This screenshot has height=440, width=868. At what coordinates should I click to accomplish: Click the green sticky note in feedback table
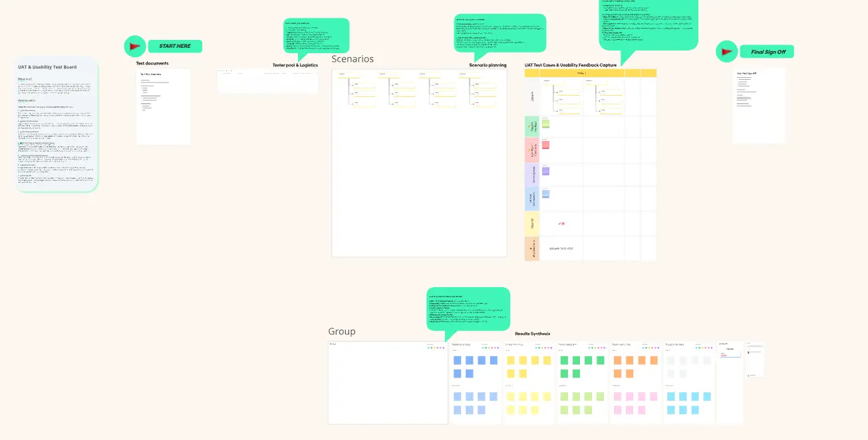(x=546, y=123)
